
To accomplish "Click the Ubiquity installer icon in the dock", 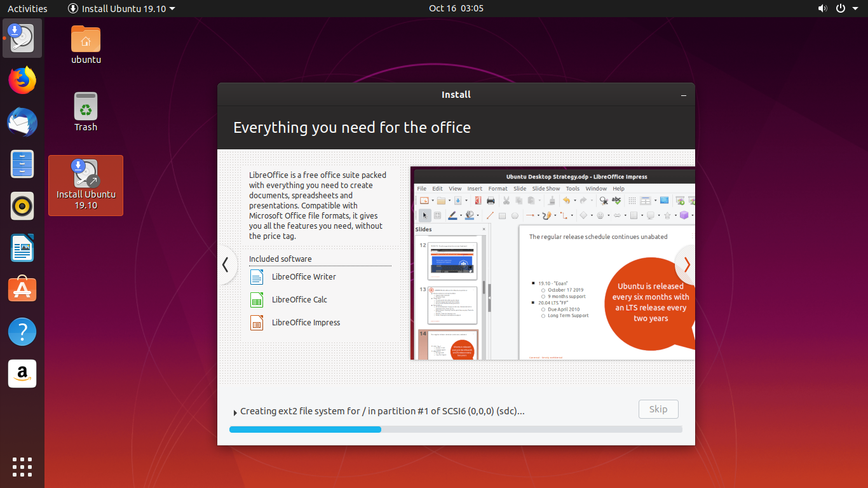I will (x=22, y=38).
